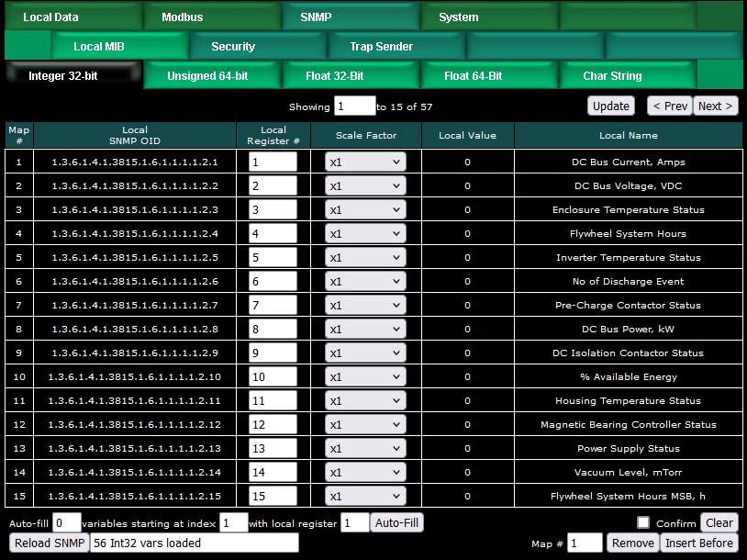747x560 pixels.
Task: Select the Security sub-tab
Action: click(x=233, y=47)
